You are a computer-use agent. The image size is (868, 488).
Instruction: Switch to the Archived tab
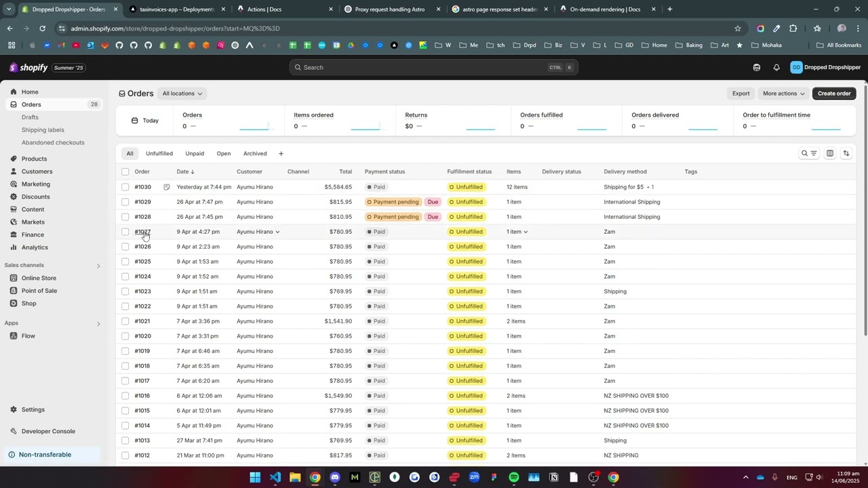point(255,154)
